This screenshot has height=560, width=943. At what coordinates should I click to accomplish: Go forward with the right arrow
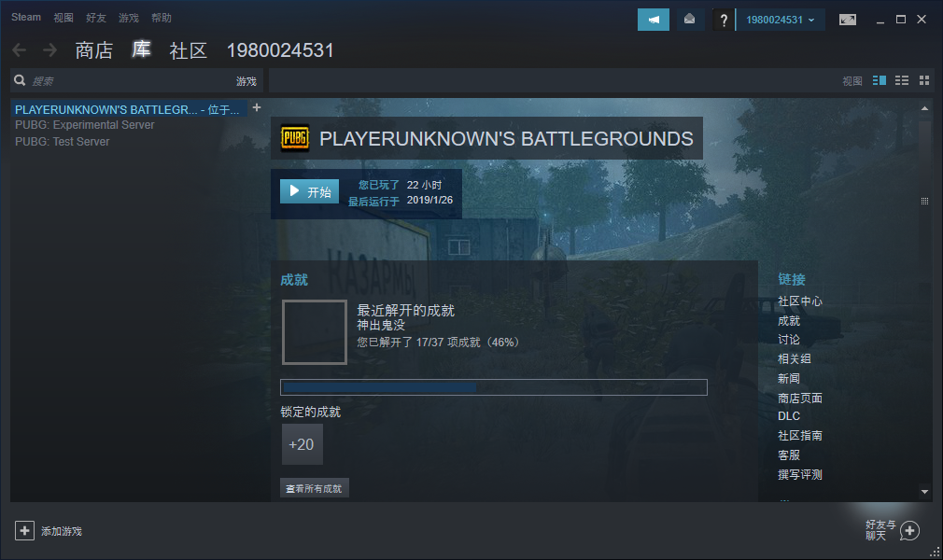click(x=49, y=49)
